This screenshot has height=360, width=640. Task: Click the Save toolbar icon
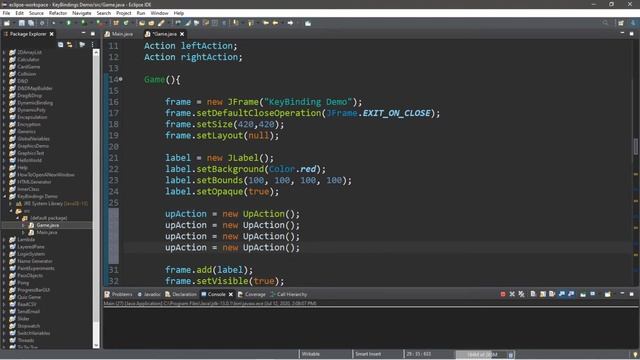coord(22,23)
